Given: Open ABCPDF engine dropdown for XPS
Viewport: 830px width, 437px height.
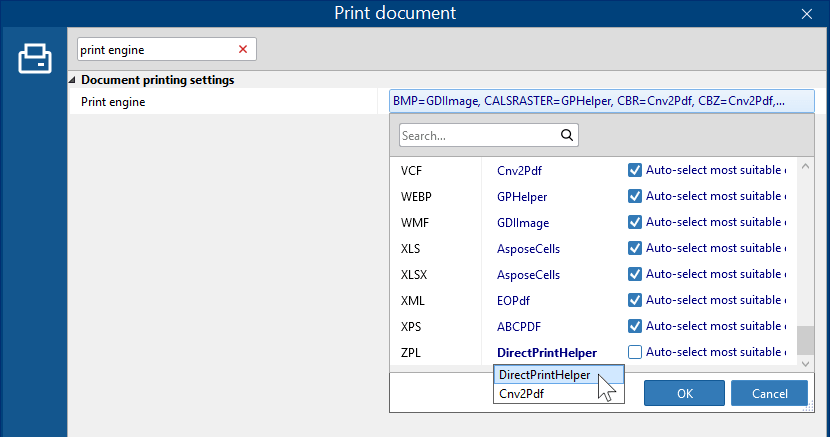Looking at the screenshot, I should click(519, 326).
